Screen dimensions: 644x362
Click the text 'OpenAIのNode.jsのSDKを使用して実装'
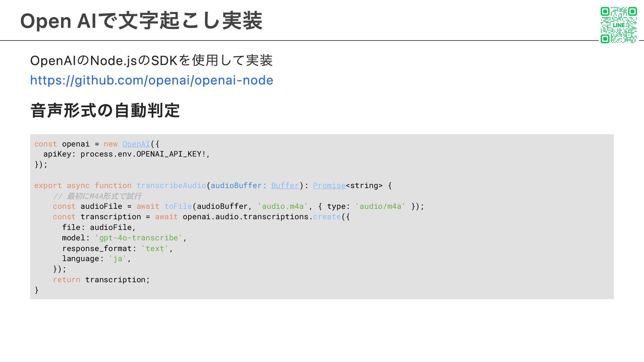(x=151, y=61)
